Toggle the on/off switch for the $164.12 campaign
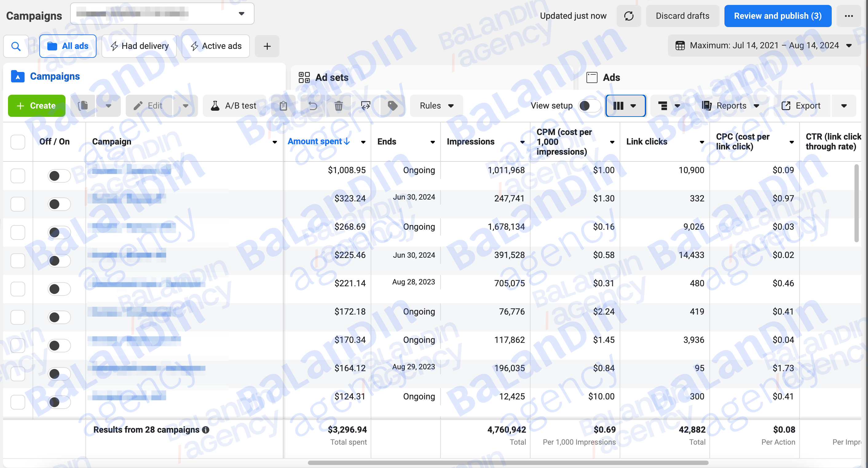This screenshot has width=868, height=468. [x=59, y=374]
